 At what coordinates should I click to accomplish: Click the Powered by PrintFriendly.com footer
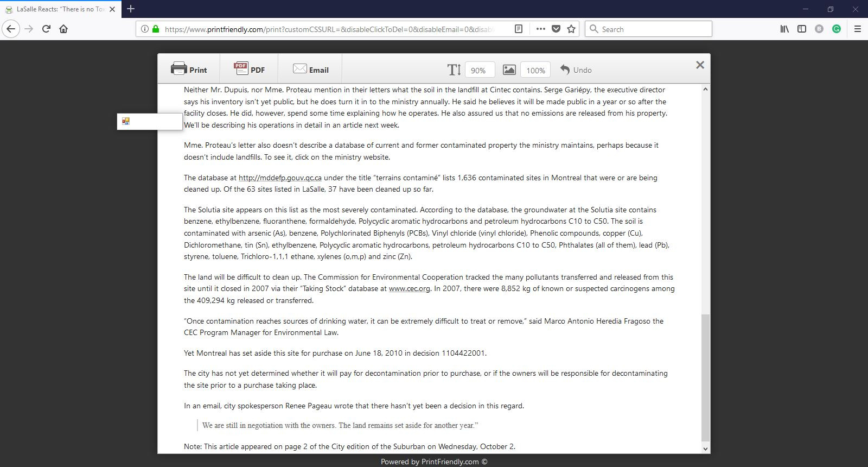pyautogui.click(x=434, y=462)
